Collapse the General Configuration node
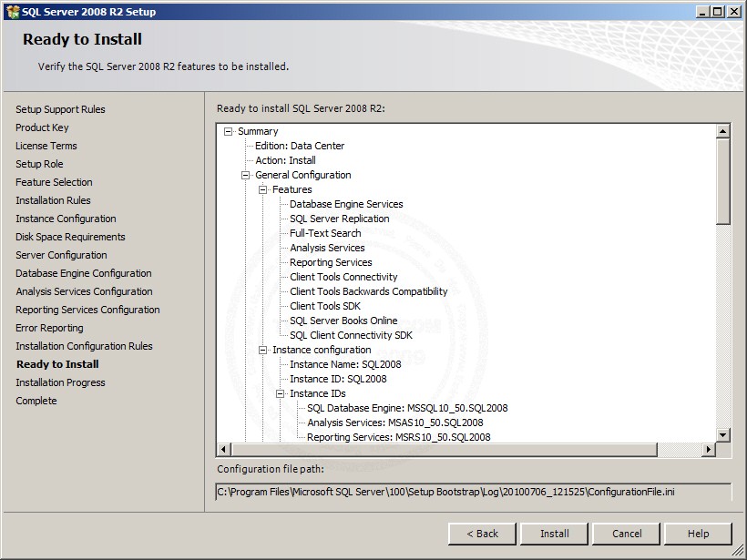747x560 pixels. click(x=246, y=175)
